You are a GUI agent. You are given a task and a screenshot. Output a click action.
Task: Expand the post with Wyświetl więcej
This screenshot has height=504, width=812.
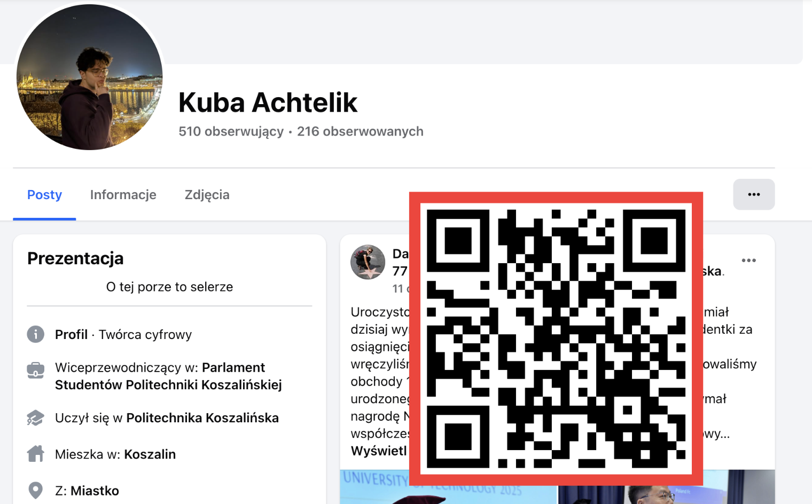coord(379,451)
